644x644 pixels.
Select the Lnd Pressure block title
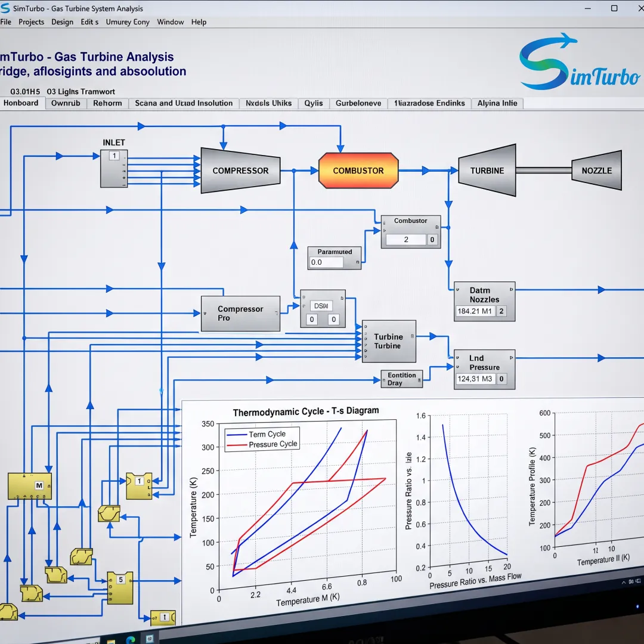point(484,363)
